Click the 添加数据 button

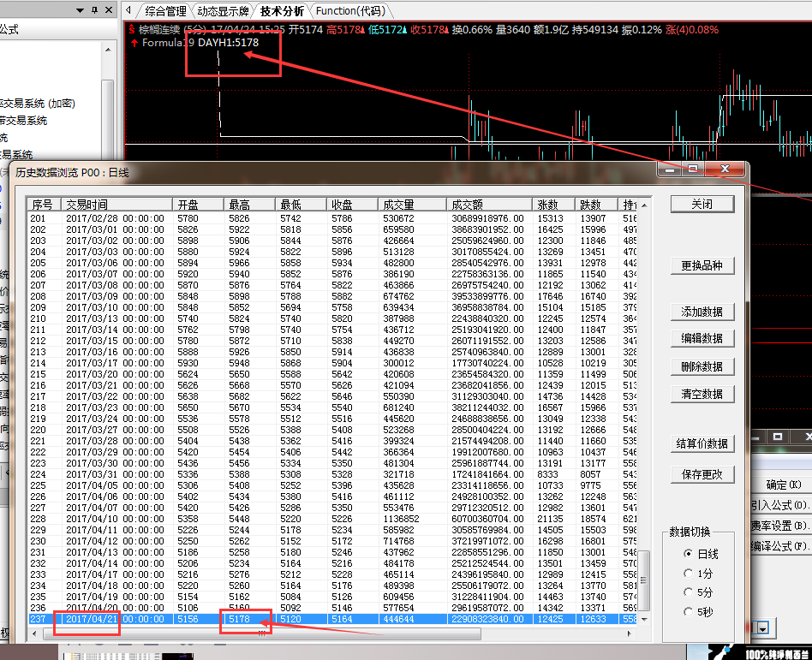pos(702,312)
